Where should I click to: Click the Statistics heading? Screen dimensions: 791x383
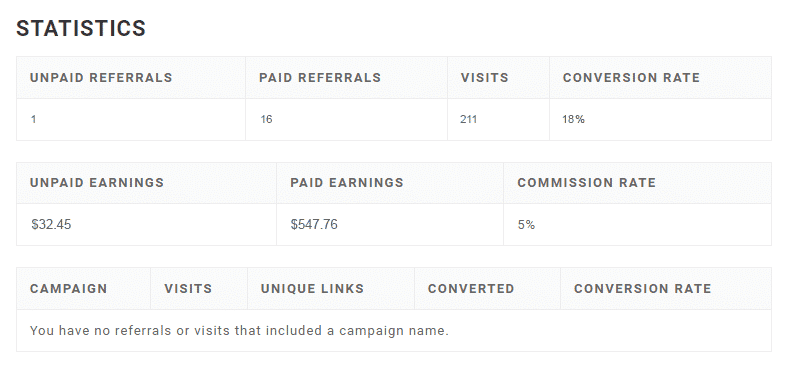[81, 28]
